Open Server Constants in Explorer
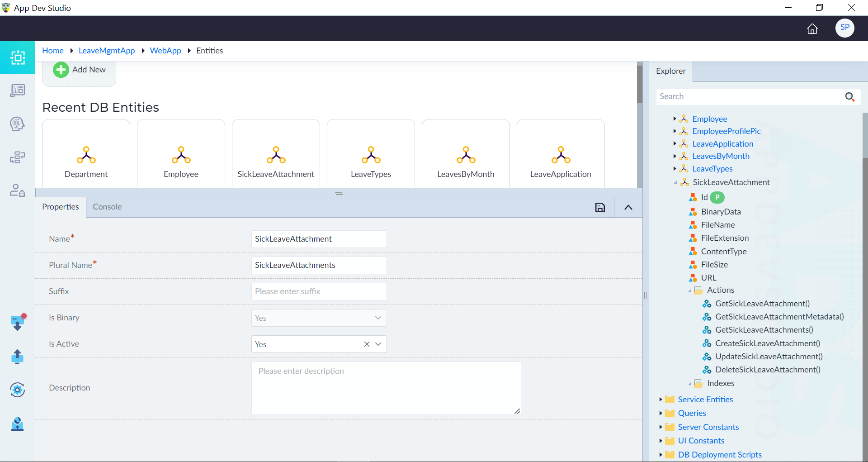 coord(708,427)
